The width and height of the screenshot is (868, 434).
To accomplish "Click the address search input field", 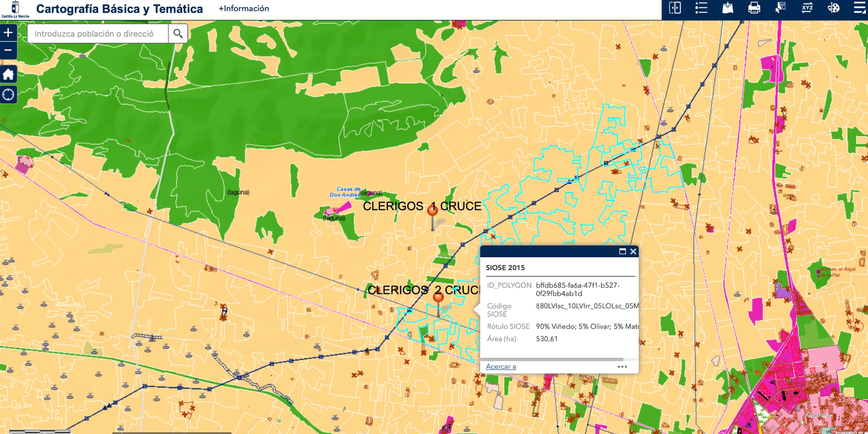I will (97, 33).
